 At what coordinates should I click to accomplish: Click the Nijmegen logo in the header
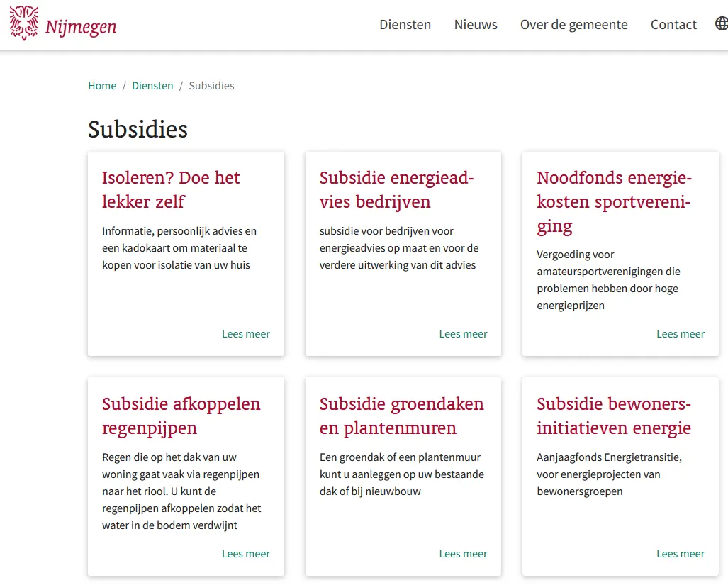pos(62,23)
